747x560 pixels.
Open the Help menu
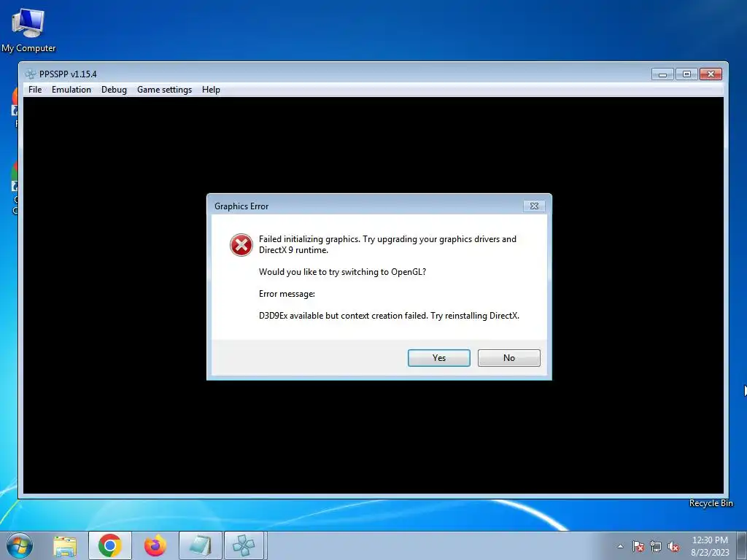[x=211, y=90]
